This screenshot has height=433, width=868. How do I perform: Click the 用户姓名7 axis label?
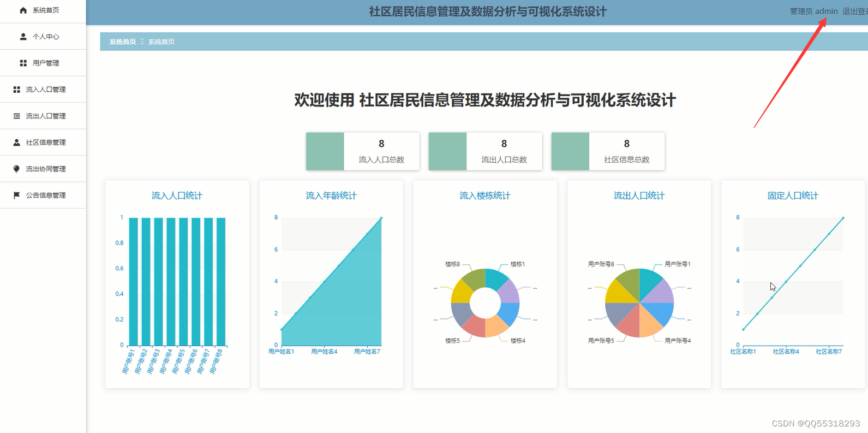pos(367,352)
